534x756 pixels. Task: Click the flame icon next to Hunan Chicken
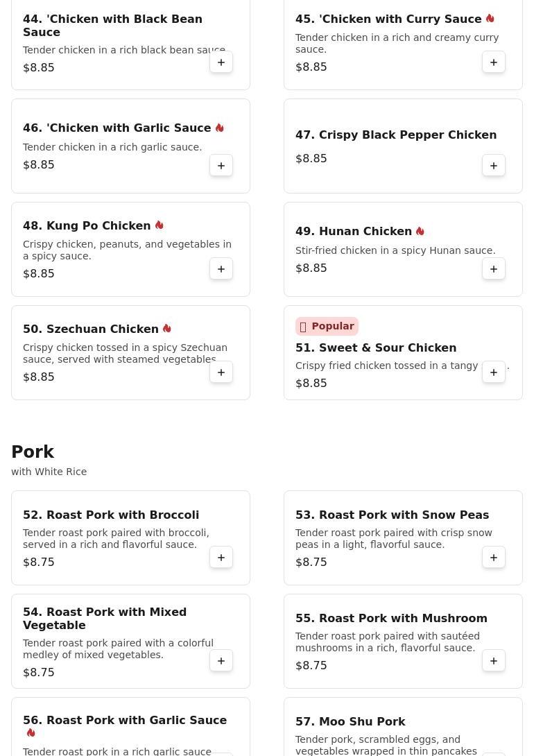pos(420,231)
